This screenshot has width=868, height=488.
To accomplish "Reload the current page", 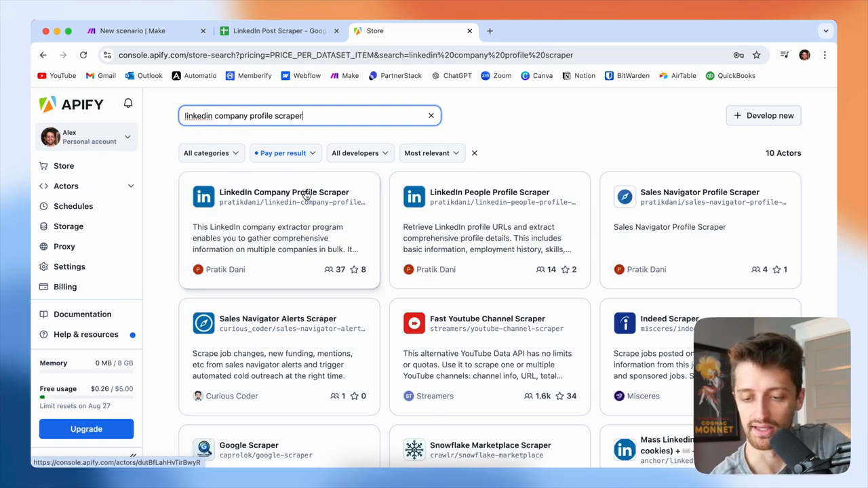I will coord(83,55).
